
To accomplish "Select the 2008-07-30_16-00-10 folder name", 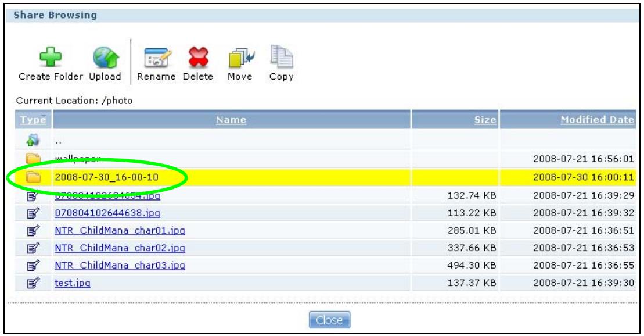I will [107, 177].
